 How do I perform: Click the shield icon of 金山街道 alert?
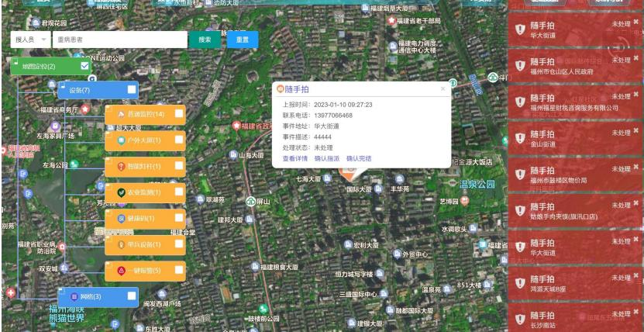point(520,139)
